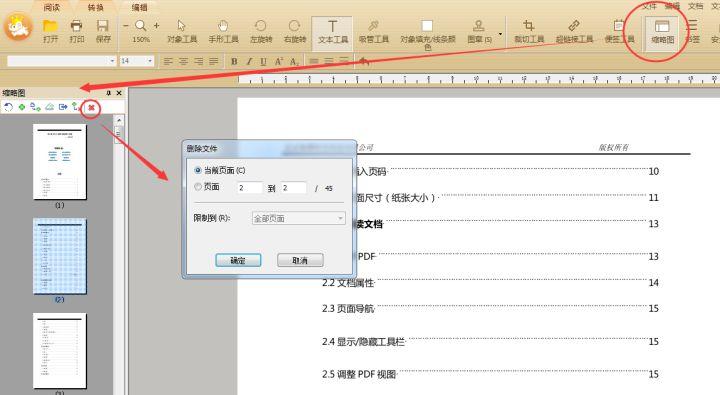This screenshot has height=395, width=720.
Task: Click the 打印 (Print) icon
Action: click(76, 26)
